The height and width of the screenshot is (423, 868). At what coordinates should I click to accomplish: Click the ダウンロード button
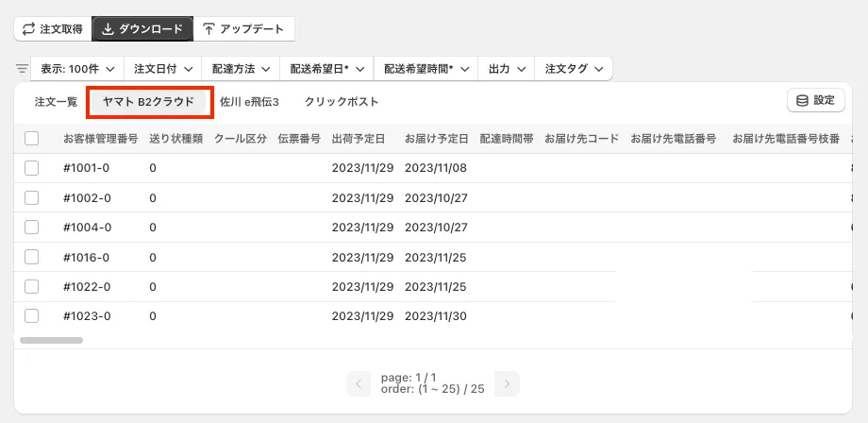pos(142,29)
